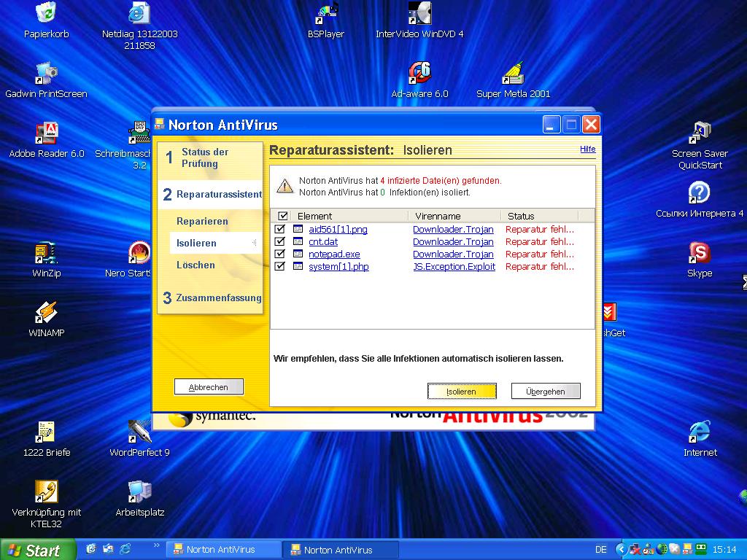Toggle the select-all checkbox in Element header

coord(282,216)
